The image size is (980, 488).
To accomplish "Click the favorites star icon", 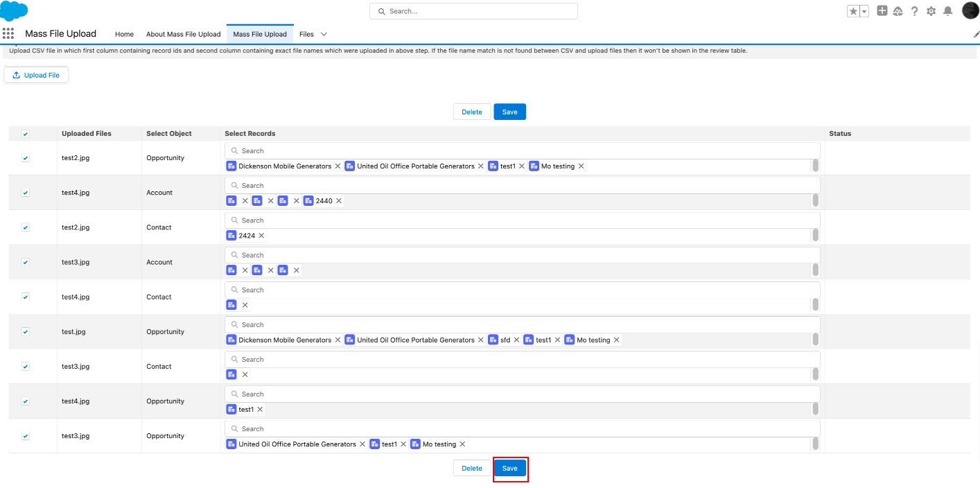I will (x=853, y=11).
